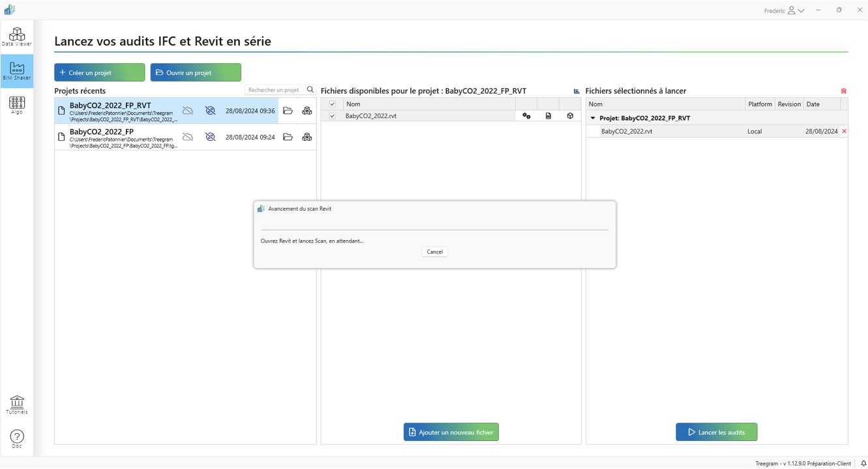This screenshot has width=868, height=469.
Task: Collapse the Projet BabyCO2_2022_FP_RVT group
Action: 592,118
